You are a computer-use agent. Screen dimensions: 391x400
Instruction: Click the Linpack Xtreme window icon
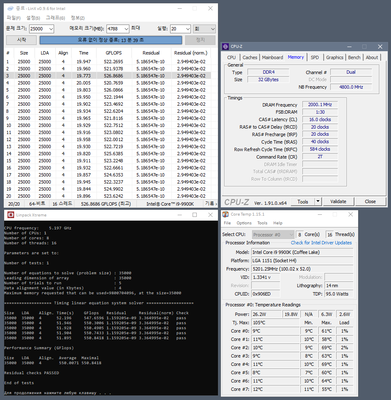11,215
